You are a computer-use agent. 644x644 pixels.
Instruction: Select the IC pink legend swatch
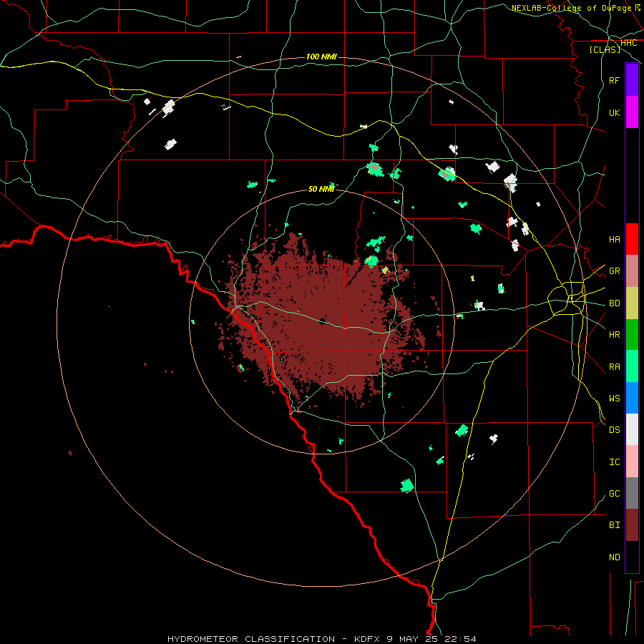coord(632,462)
